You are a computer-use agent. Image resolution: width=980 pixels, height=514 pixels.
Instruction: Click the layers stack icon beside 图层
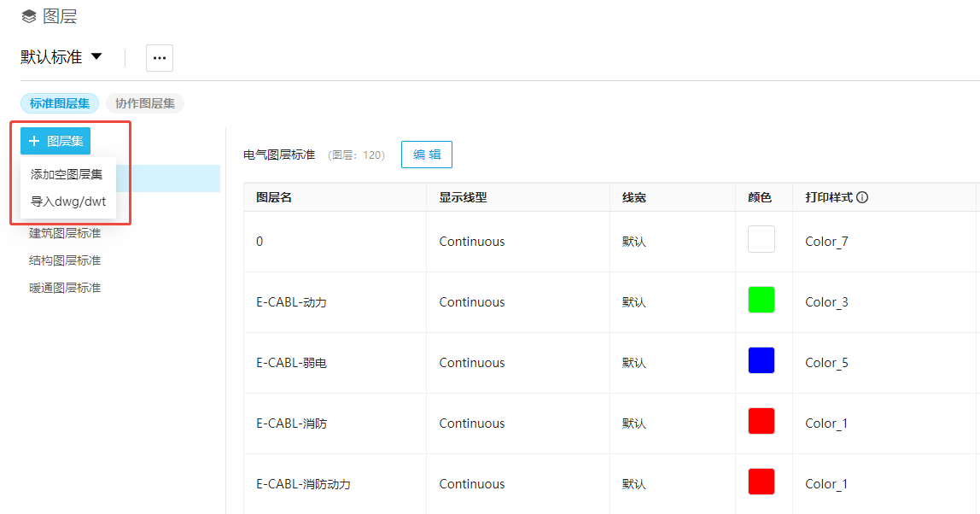tap(29, 16)
